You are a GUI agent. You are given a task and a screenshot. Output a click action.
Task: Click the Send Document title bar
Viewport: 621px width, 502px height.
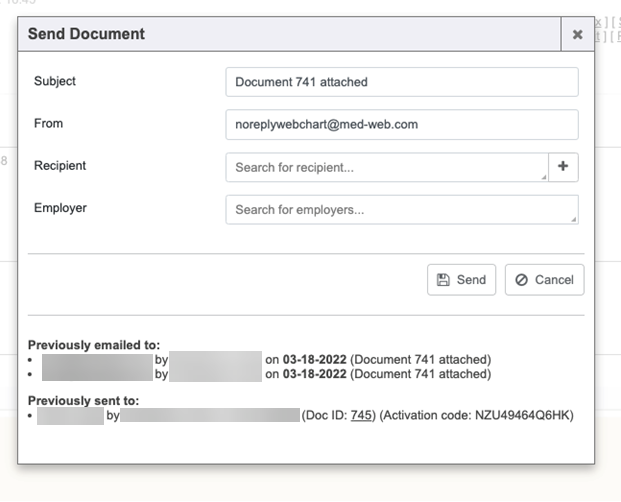290,34
